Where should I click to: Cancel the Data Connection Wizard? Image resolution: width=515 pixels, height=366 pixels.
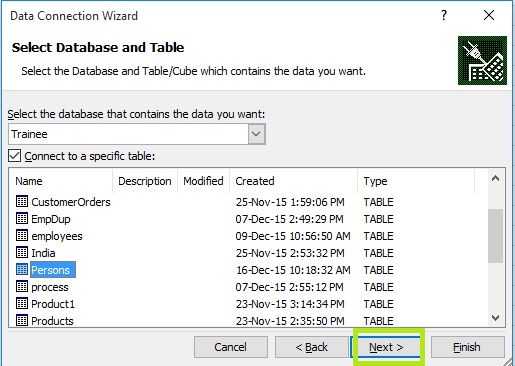[x=231, y=347]
